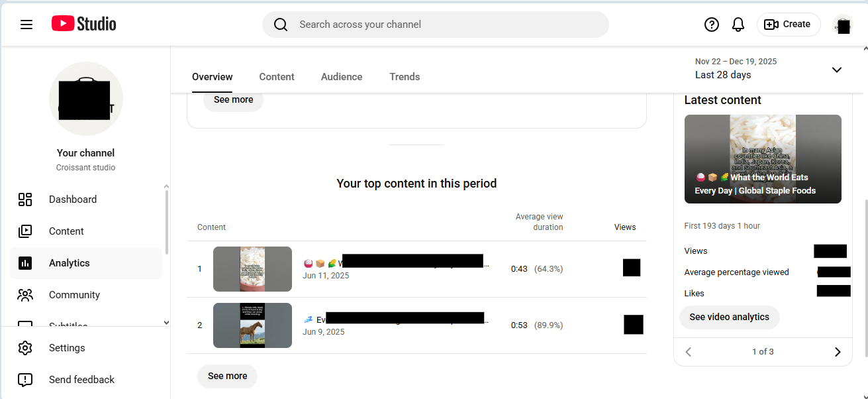This screenshot has width=868, height=399.
Task: Click Send feedback in the sidebar
Action: [x=81, y=379]
